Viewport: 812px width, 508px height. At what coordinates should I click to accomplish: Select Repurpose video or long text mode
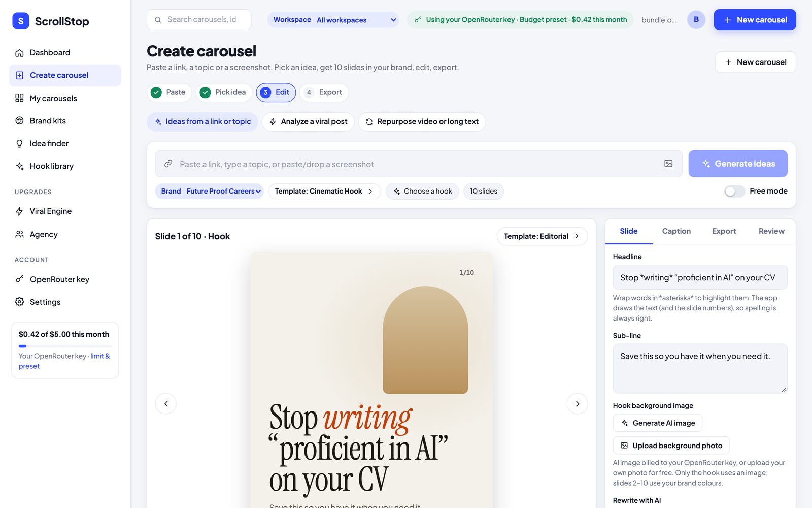pyautogui.click(x=422, y=122)
